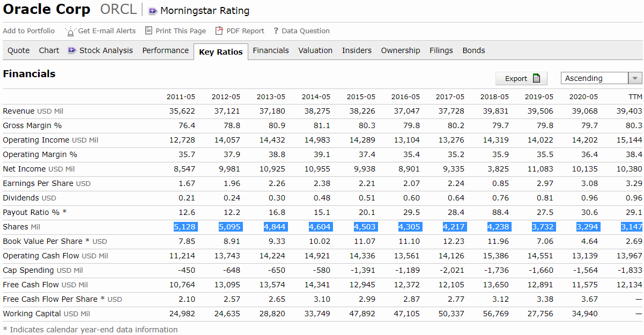Click the Data Question link
The height and width of the screenshot is (335, 644).
pos(306,31)
